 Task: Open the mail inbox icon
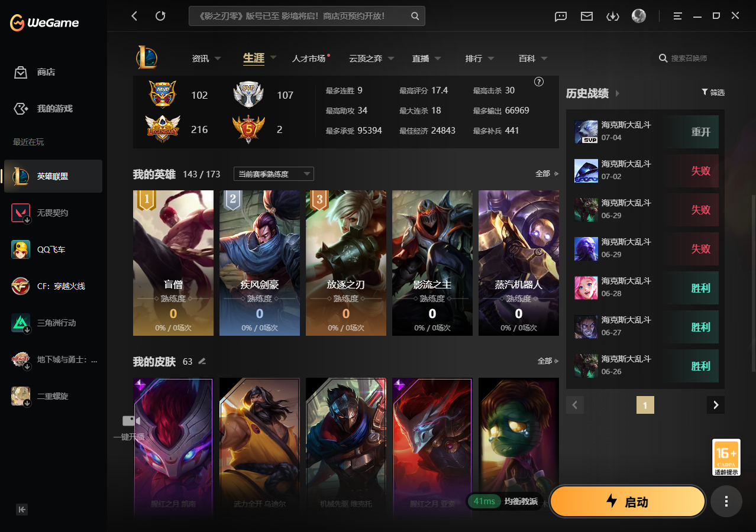pyautogui.click(x=587, y=17)
